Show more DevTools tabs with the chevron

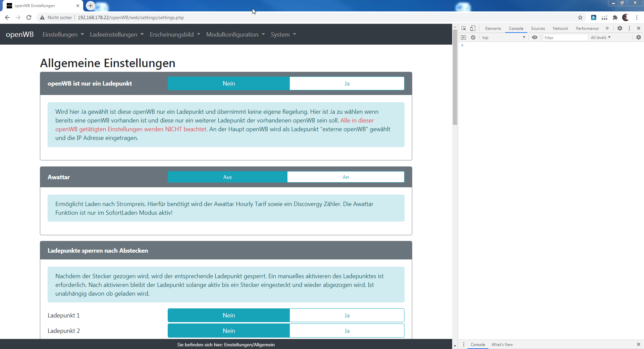(607, 29)
